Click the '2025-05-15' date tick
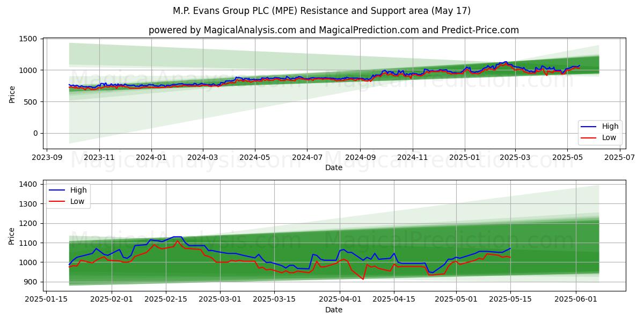The image size is (644, 322). point(510,299)
